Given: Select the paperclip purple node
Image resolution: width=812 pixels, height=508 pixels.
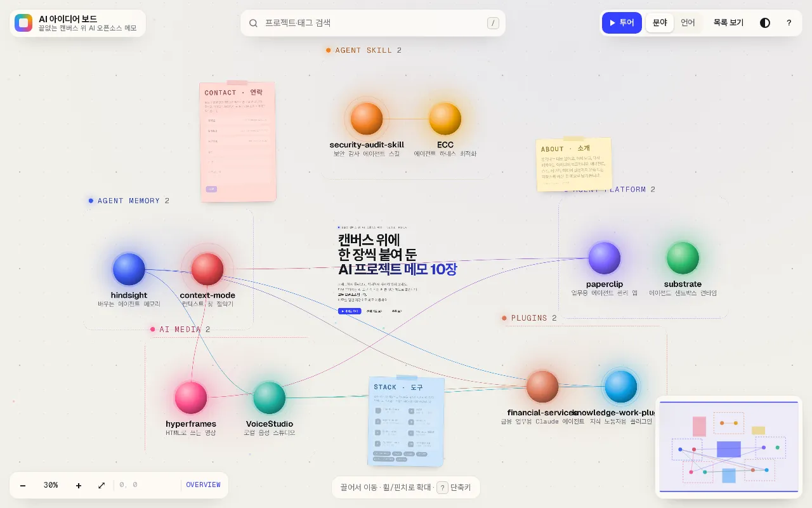Looking at the screenshot, I should pyautogui.click(x=605, y=258).
